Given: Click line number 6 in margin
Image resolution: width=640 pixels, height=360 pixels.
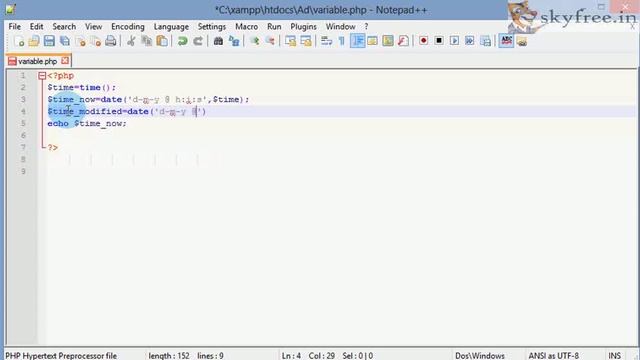Looking at the screenshot, I should click(x=23, y=135).
